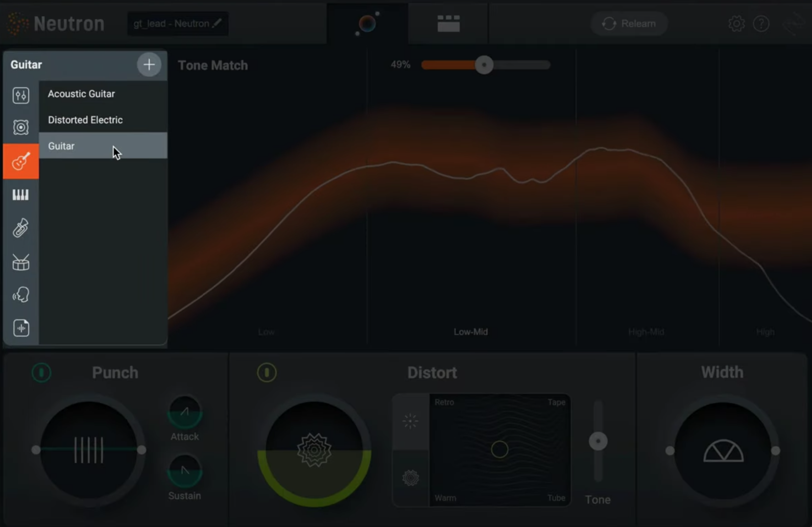The width and height of the screenshot is (812, 527).
Task: Toggle the Punch module power button
Action: (41, 372)
